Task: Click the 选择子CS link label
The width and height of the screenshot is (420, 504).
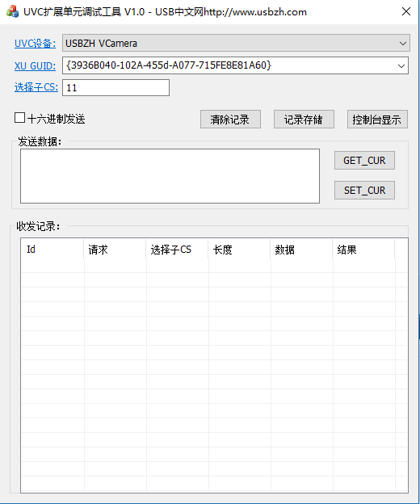Action: coord(36,87)
